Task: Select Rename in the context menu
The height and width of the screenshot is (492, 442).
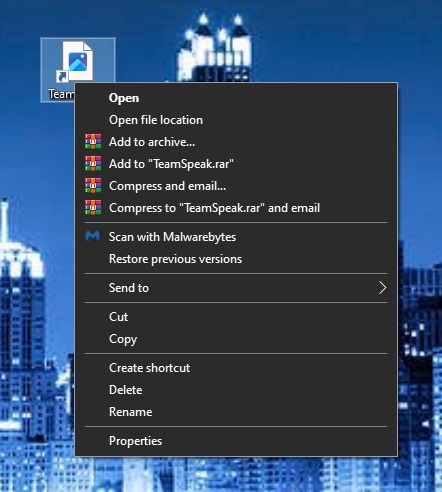Action: (x=236, y=412)
